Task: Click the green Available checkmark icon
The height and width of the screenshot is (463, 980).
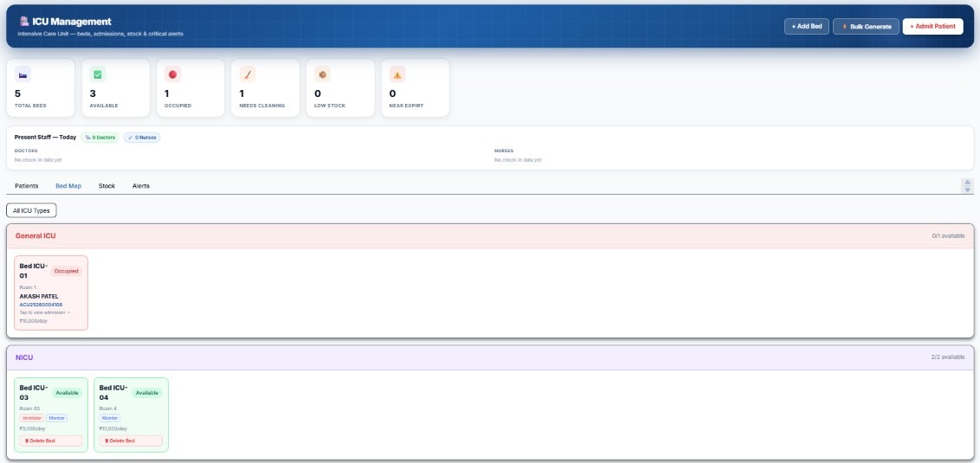Action: [98, 74]
